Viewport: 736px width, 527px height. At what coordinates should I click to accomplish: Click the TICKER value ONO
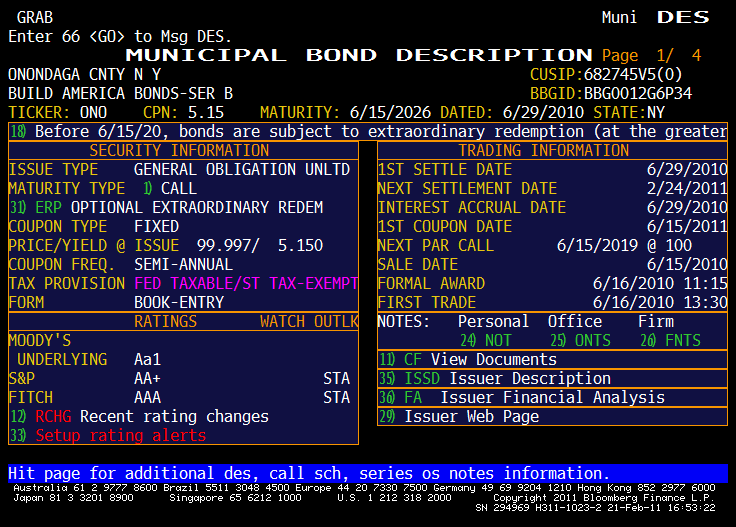[93, 112]
